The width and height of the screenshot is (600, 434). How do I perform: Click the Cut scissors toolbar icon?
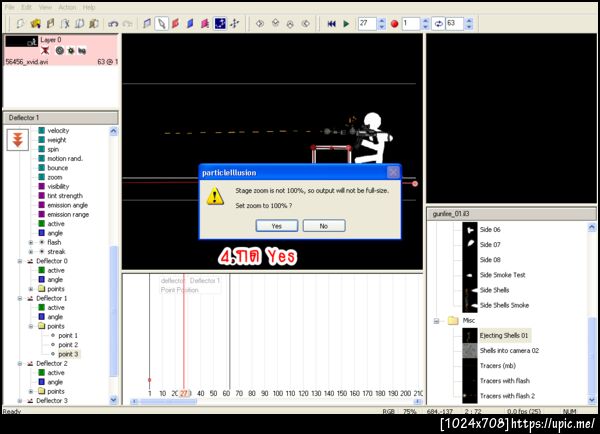point(65,24)
